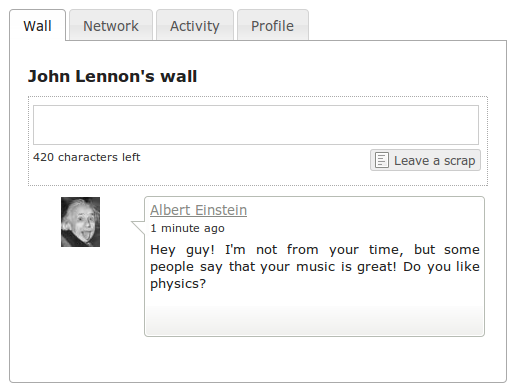Click the speech bubble pointer beside Einstein's scrap

138,227
